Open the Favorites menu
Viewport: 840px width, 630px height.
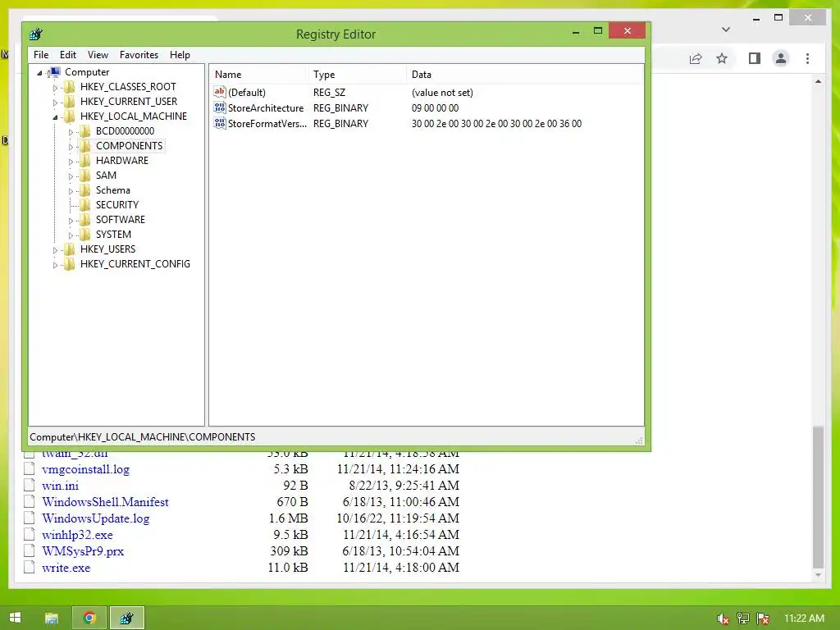pos(139,55)
